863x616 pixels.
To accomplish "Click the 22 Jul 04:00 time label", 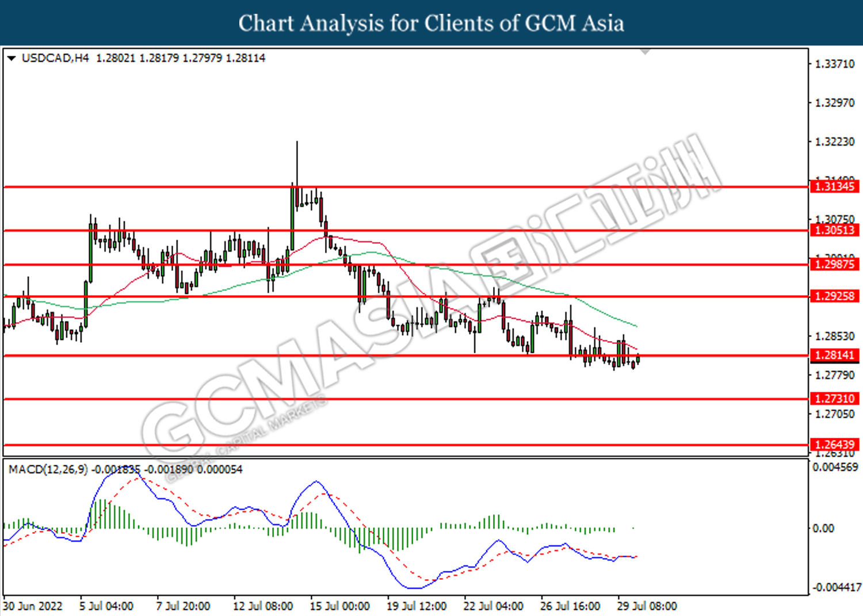I will (493, 606).
